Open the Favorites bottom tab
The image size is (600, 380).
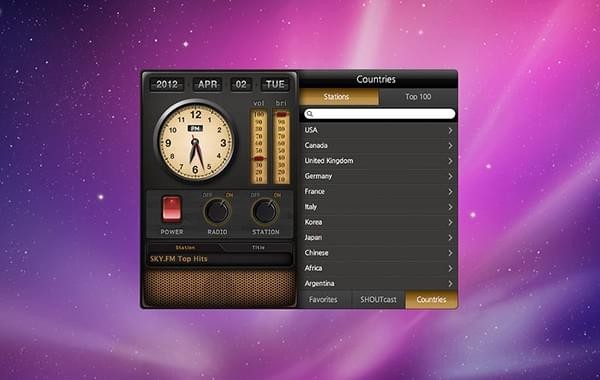(x=324, y=300)
